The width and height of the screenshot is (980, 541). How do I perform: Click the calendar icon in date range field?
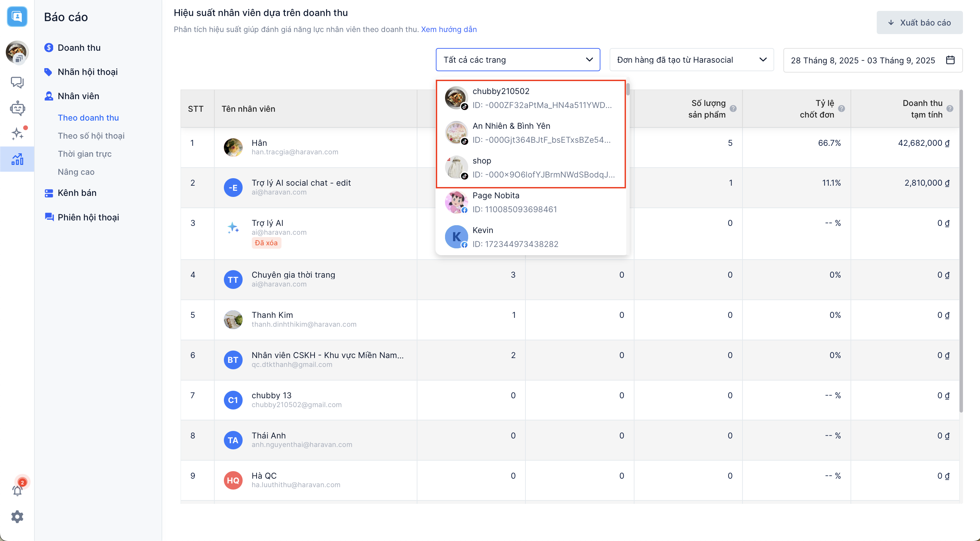[x=950, y=60]
